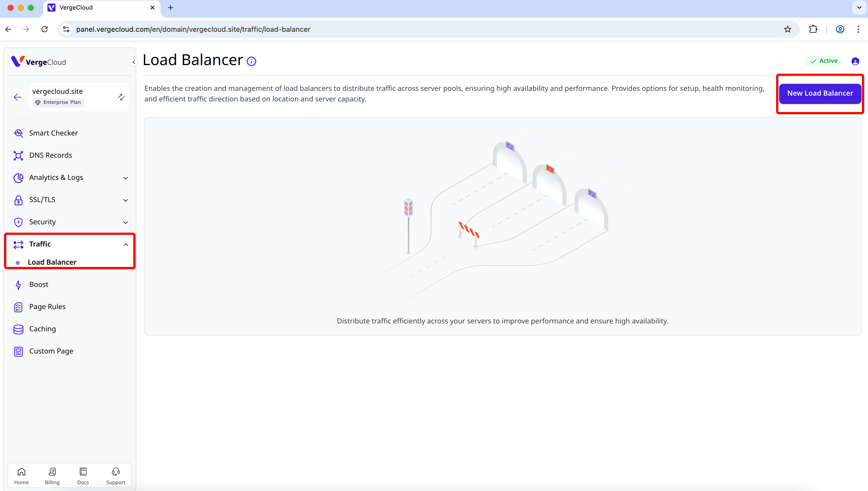Image resolution: width=868 pixels, height=491 pixels.
Task: Click the VergeCloud logo in sidebar
Action: (38, 62)
